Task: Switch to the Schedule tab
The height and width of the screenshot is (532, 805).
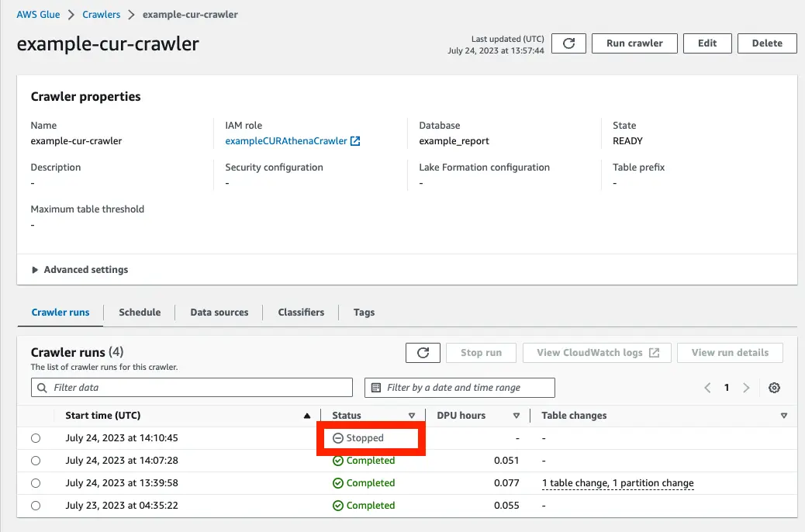Action: 140,313
